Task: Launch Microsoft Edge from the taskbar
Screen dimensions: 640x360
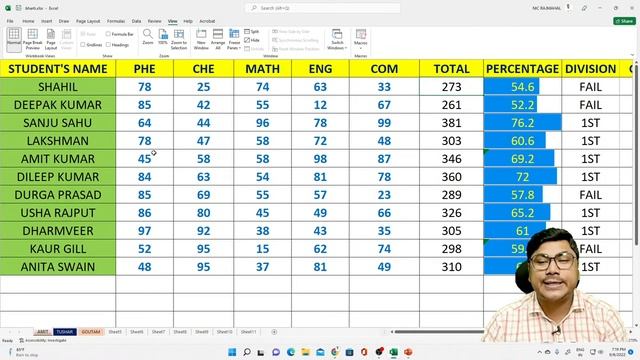Action: point(291,352)
